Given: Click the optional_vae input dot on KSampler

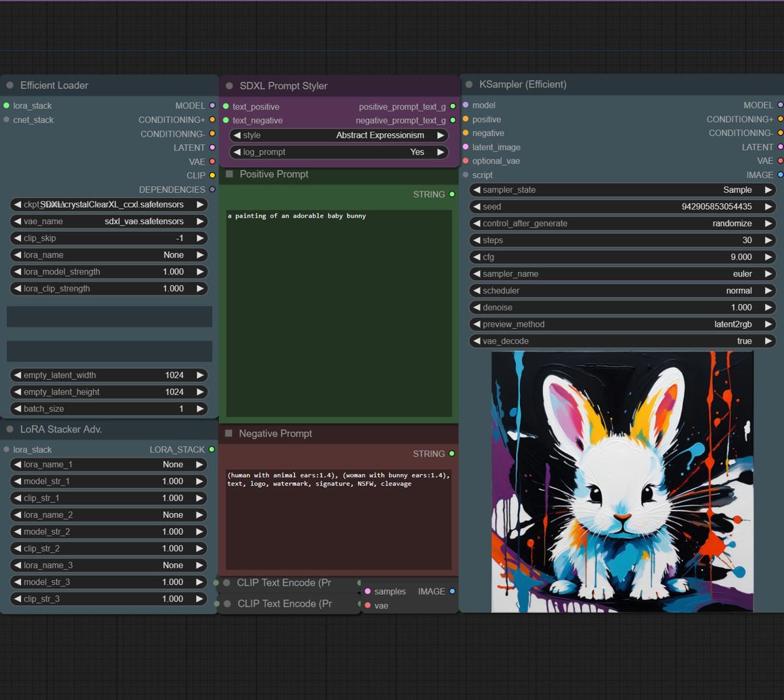Looking at the screenshot, I should (x=465, y=161).
